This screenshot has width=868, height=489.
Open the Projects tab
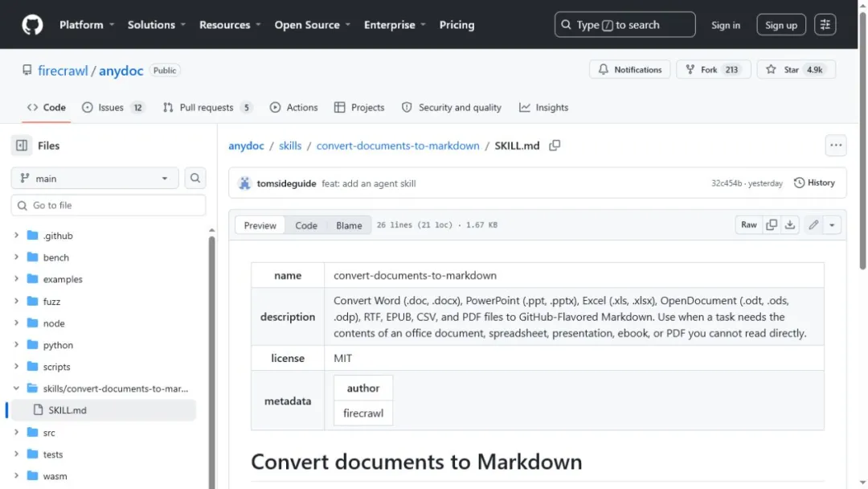pos(359,108)
